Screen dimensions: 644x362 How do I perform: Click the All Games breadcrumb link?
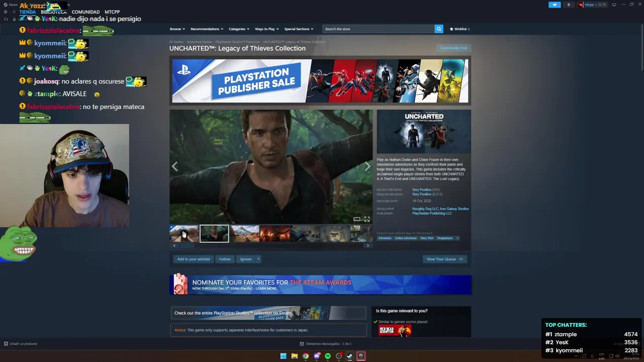point(176,42)
